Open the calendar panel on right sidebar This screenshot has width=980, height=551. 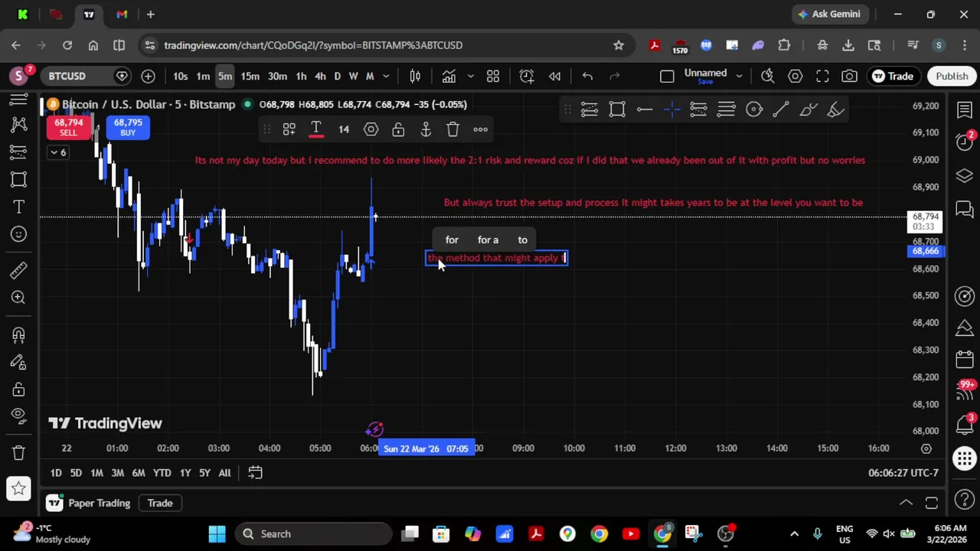click(x=965, y=360)
